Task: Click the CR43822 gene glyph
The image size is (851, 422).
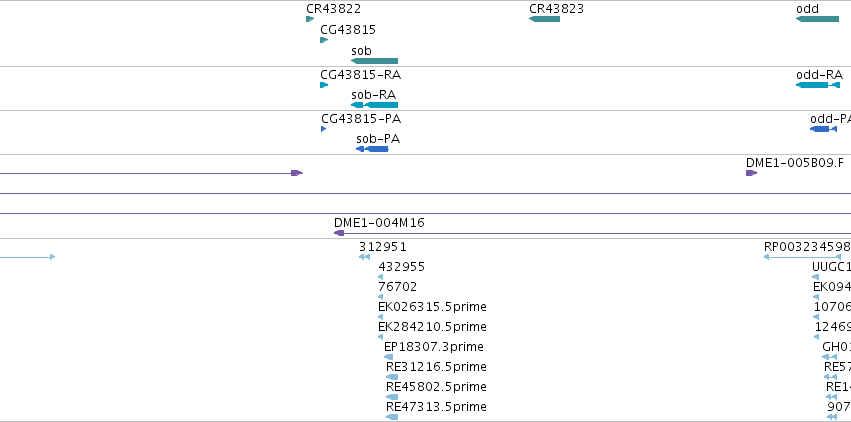Action: pos(310,19)
